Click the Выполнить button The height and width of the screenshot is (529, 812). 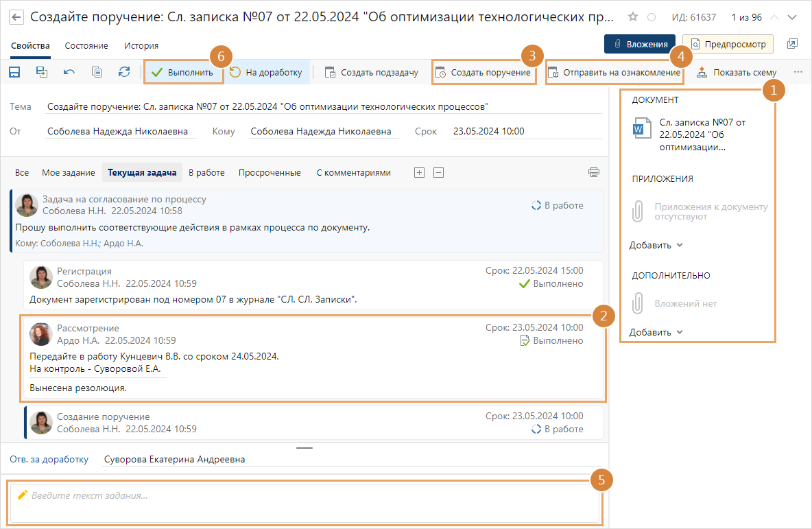(183, 72)
